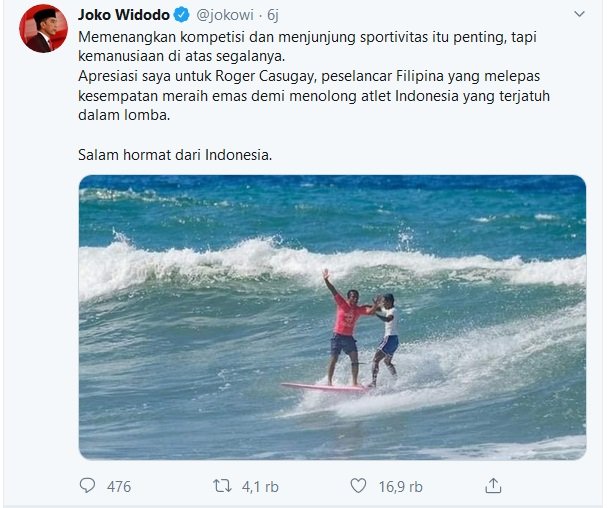612x508 pixels.
Task: View the 476 replies count
Action: [119, 487]
